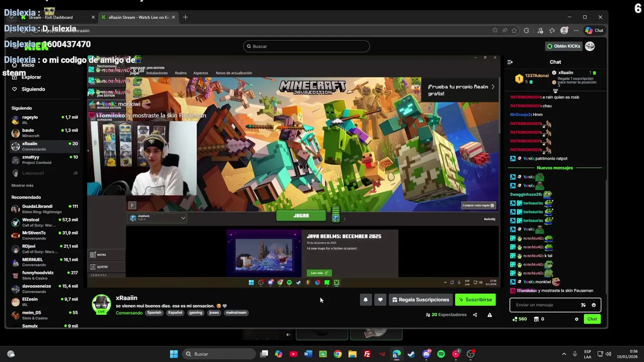Viewport: 644px width, 362px height.
Task: Open zmattyy channel in Siguiendo list
Action: coord(45,159)
